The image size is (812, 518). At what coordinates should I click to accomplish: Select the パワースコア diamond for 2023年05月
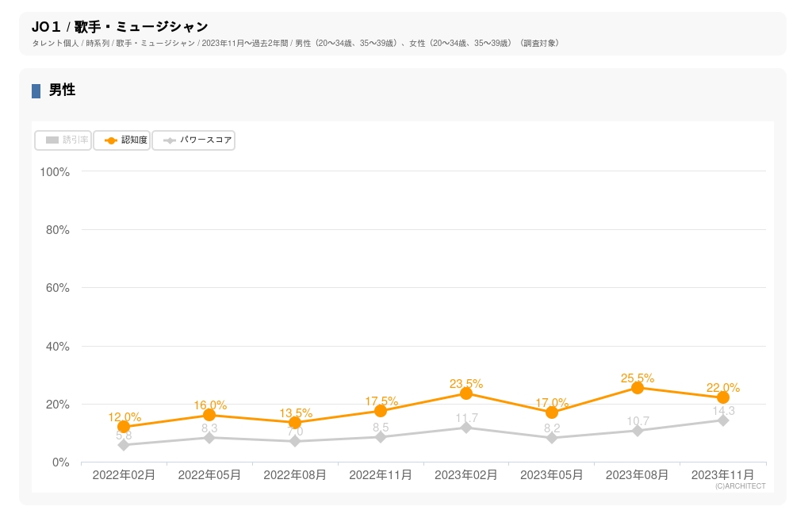[x=552, y=438]
